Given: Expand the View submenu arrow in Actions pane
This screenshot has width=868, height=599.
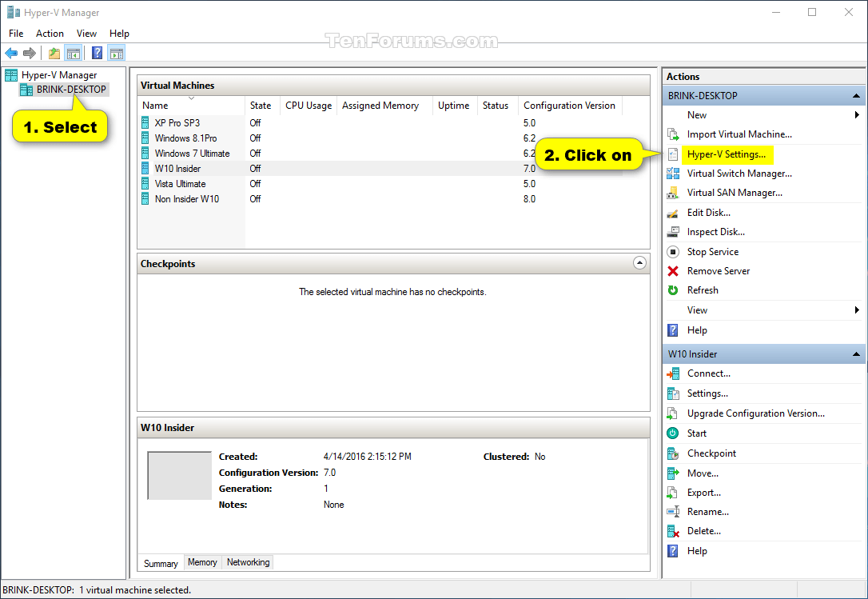Looking at the screenshot, I should click(858, 310).
